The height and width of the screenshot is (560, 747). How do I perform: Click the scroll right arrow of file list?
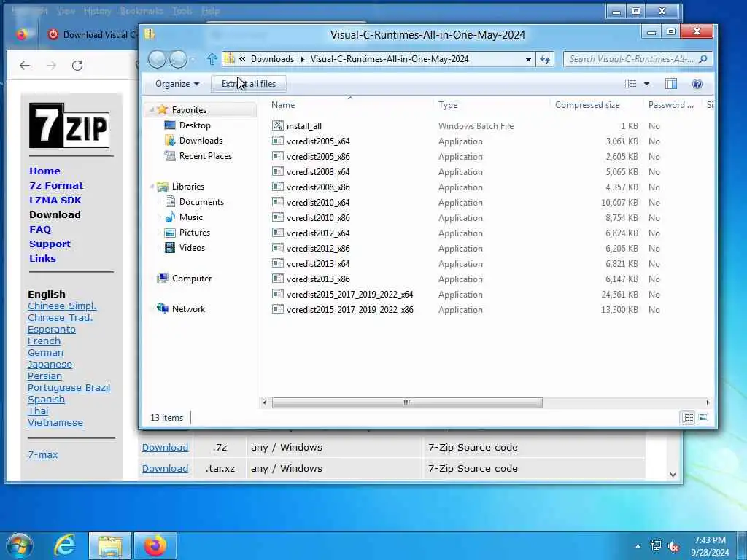[x=708, y=402]
